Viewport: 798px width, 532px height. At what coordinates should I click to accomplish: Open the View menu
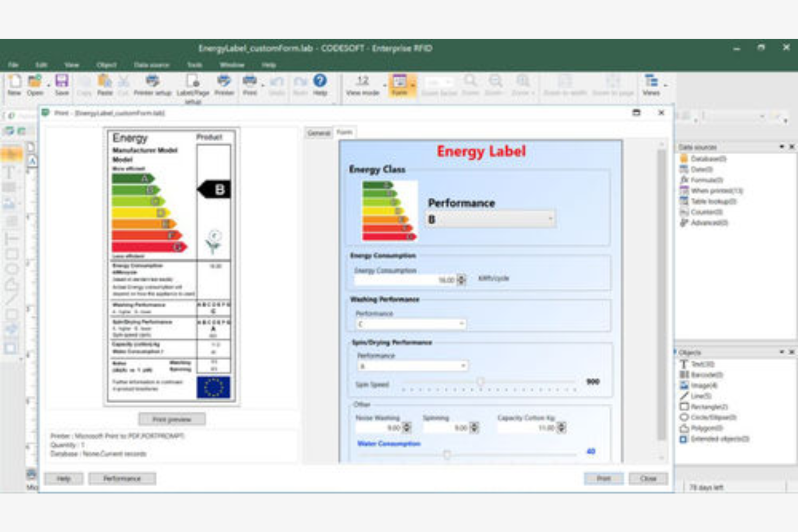(x=72, y=65)
